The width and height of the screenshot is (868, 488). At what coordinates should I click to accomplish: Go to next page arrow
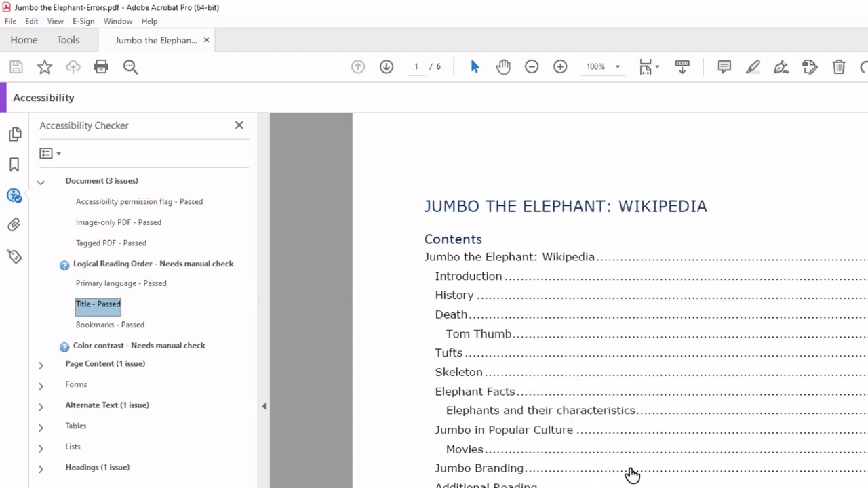tap(387, 66)
